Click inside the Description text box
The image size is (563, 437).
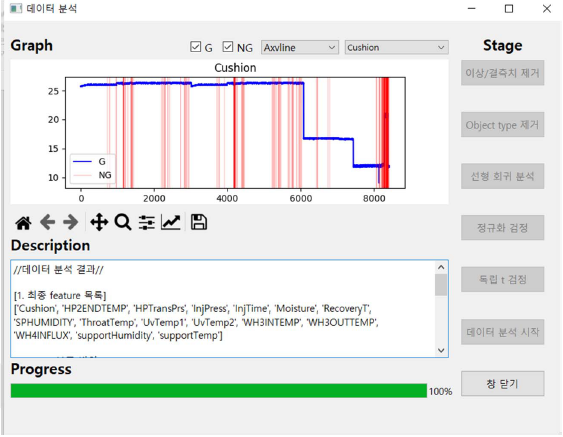click(223, 309)
